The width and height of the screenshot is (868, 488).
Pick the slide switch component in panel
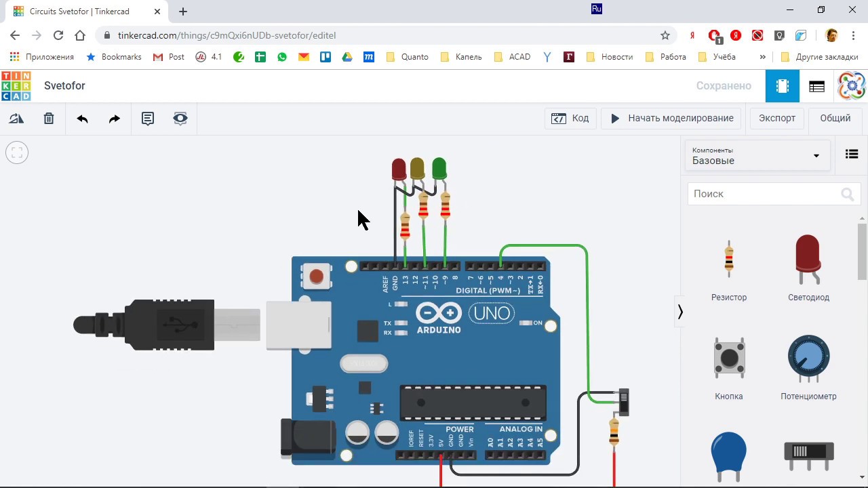coord(808,455)
